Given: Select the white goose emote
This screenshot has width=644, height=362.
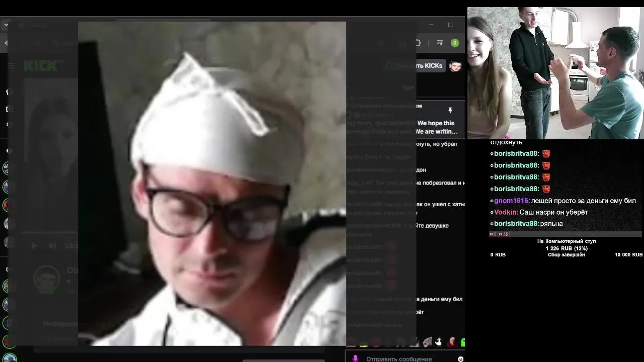Looking at the screenshot, I should (x=439, y=342).
